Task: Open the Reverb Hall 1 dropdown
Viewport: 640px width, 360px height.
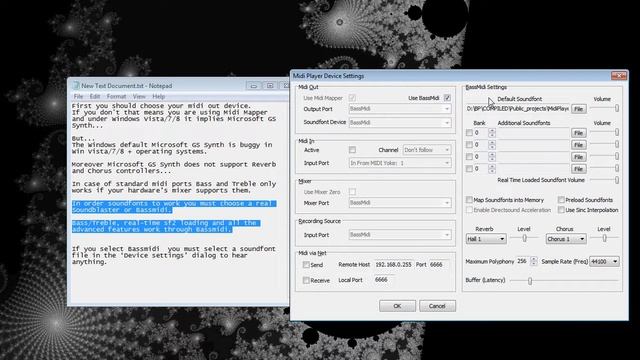Action: click(486, 239)
